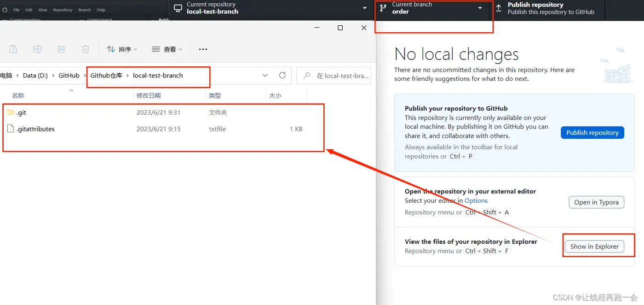
Task: Click the 1 KB size cell
Action: [296, 129]
